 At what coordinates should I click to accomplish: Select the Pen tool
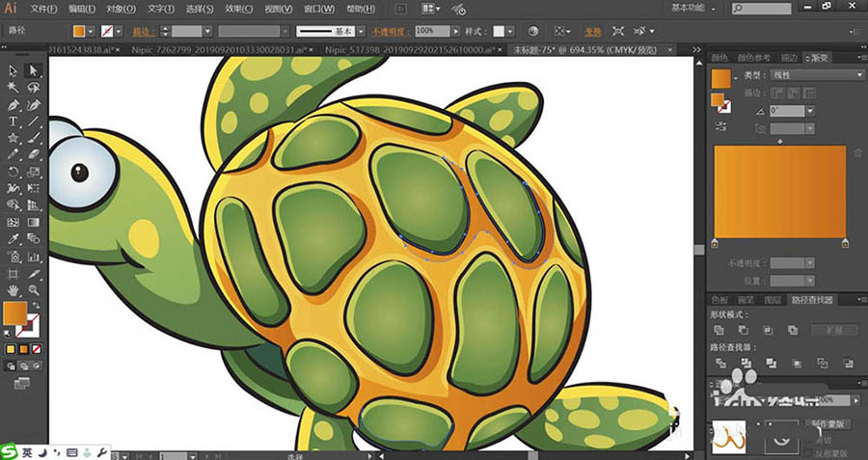tap(14, 104)
